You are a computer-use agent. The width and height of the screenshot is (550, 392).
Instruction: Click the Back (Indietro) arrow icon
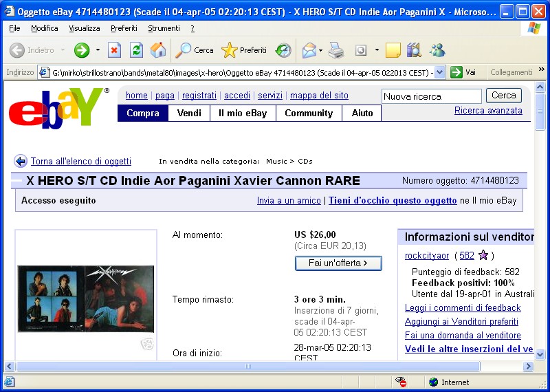click(16, 50)
